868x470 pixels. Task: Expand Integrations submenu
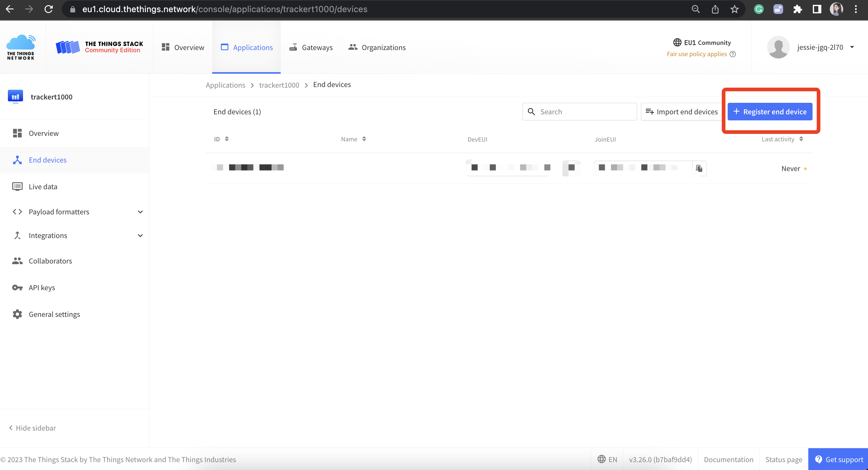[x=140, y=235]
